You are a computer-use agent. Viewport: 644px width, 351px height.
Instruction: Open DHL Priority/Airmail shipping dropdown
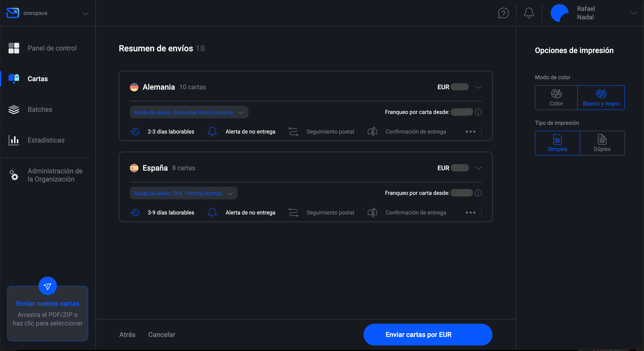pyautogui.click(x=183, y=193)
